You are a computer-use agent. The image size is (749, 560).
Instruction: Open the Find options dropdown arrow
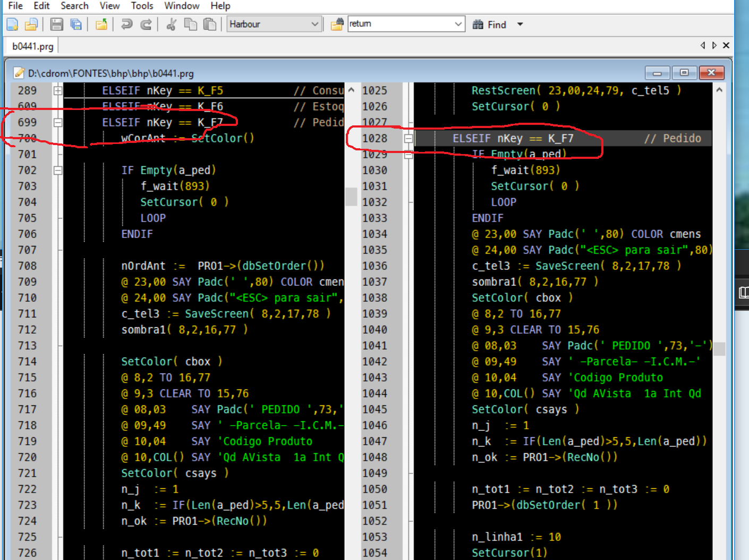tap(520, 24)
